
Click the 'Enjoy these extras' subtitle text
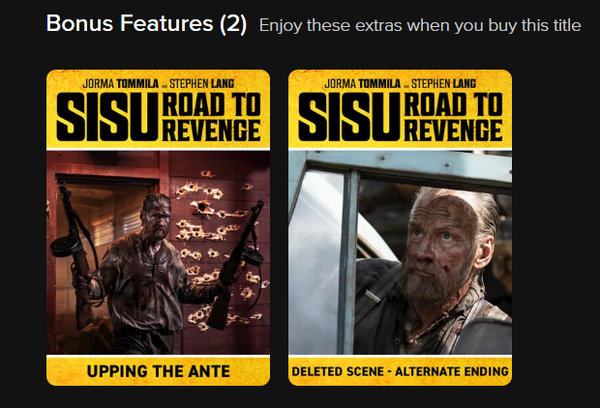420,26
